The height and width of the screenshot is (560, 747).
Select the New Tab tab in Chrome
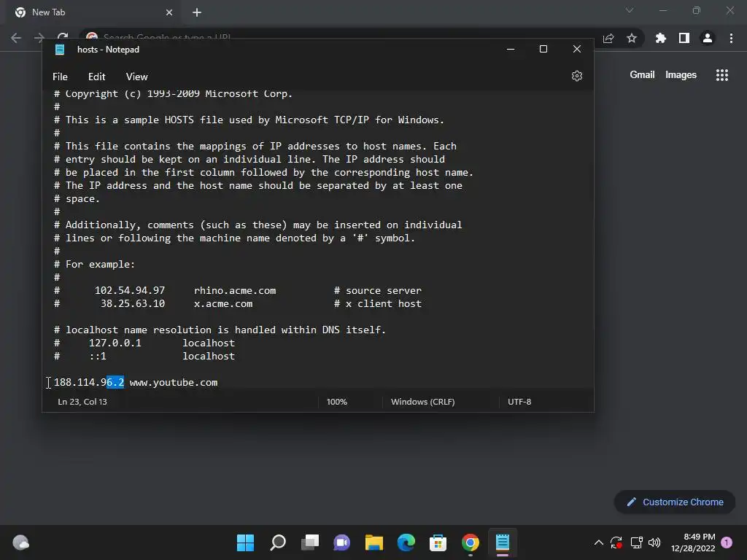click(x=93, y=12)
